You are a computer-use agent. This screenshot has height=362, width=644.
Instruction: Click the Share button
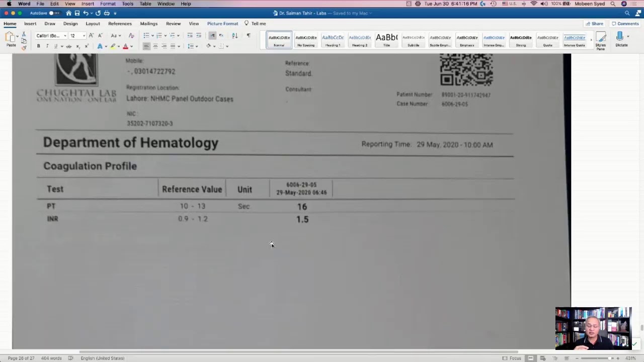point(594,24)
